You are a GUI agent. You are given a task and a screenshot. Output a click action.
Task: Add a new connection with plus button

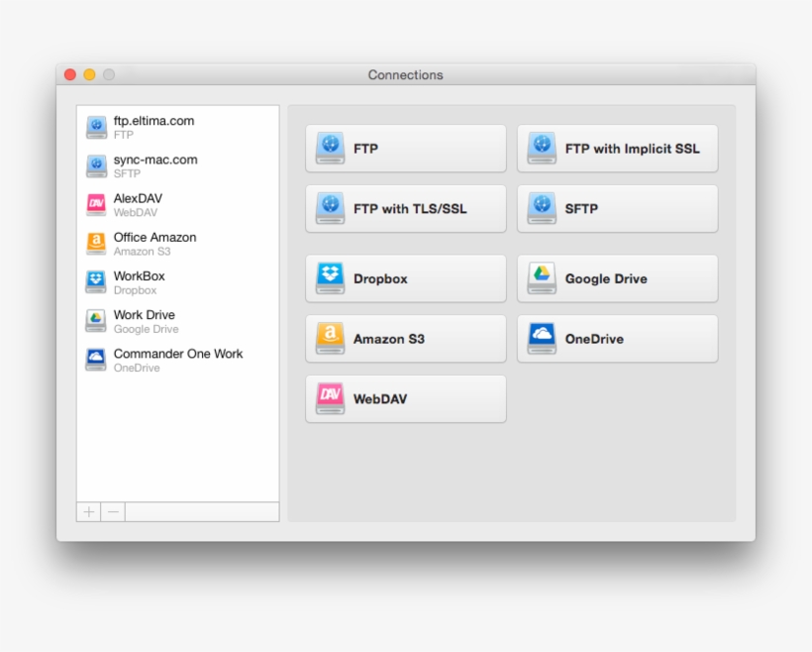(88, 512)
